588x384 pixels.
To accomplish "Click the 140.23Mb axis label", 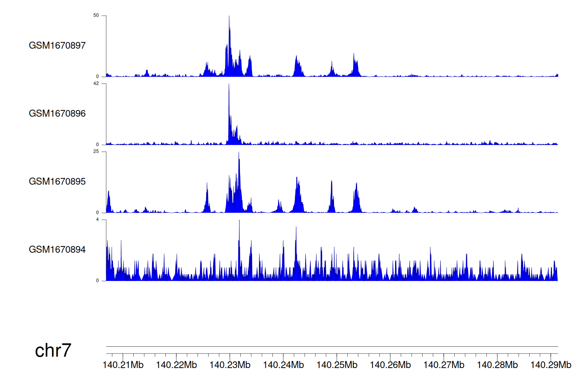I will [x=230, y=365].
